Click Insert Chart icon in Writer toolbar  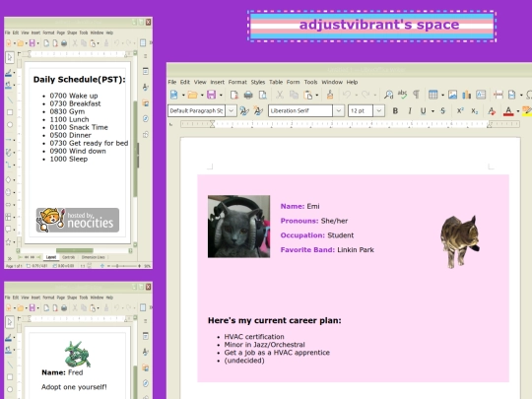pos(467,95)
